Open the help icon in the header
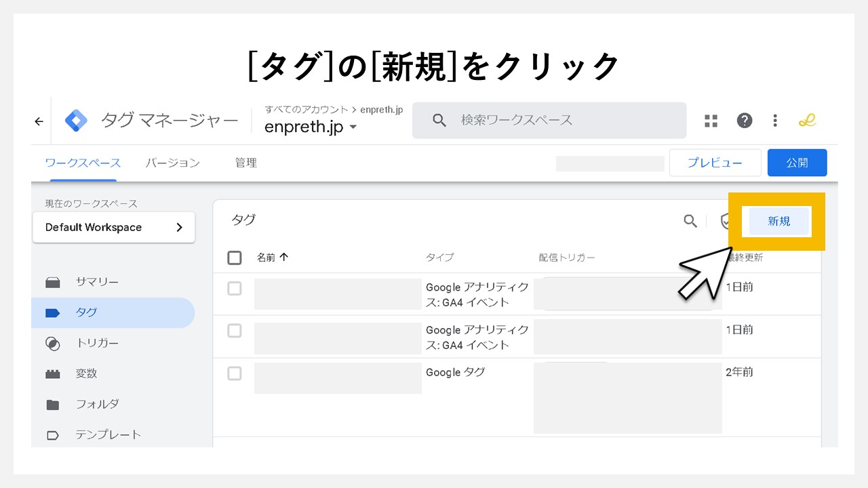This screenshot has height=488, width=868. tap(744, 120)
